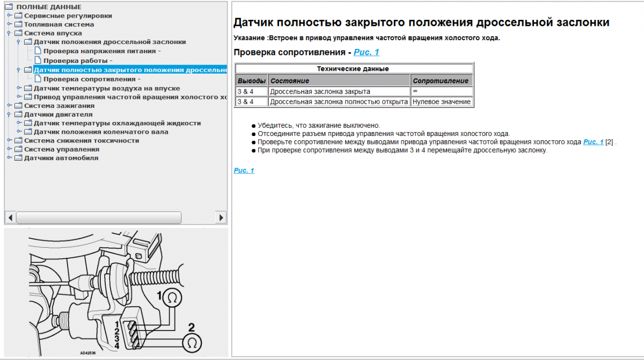
Task: Click the page icon beside Проверка работы
Action: pos(38,60)
